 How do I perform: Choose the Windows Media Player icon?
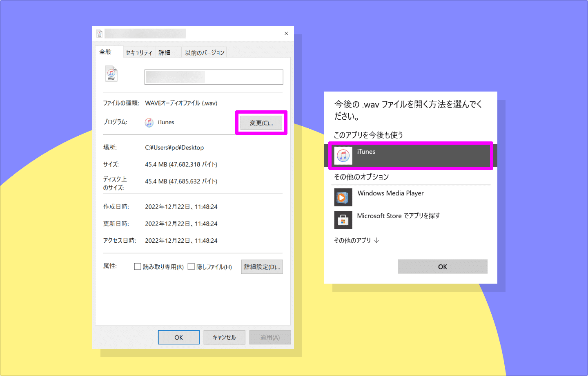click(343, 197)
